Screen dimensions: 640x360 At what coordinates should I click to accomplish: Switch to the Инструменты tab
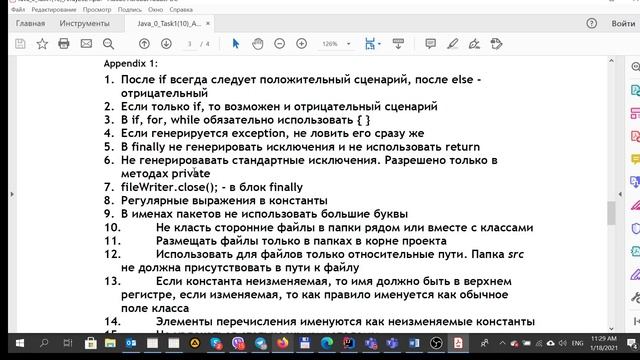84,23
